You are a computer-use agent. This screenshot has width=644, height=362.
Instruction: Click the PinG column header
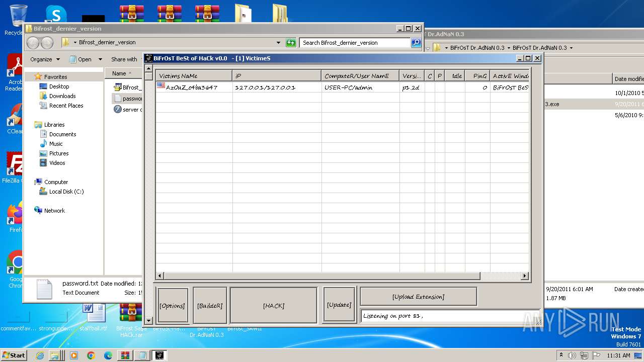coord(477,76)
